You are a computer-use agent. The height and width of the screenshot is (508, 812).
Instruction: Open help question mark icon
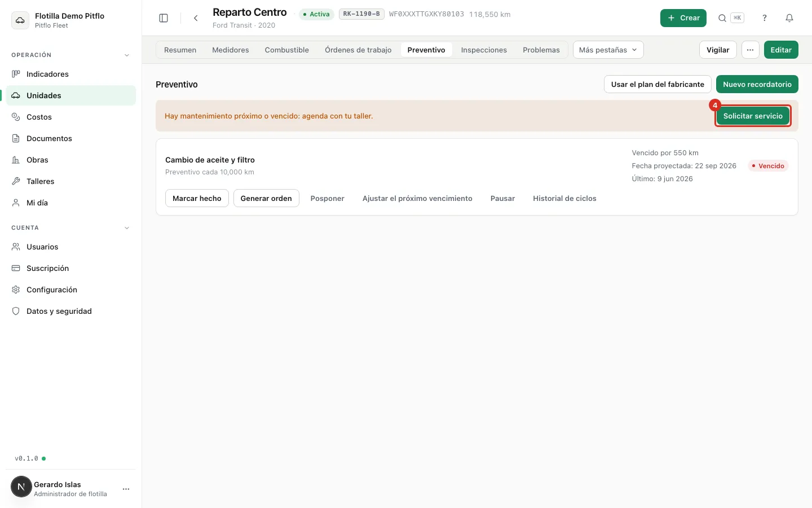765,18
